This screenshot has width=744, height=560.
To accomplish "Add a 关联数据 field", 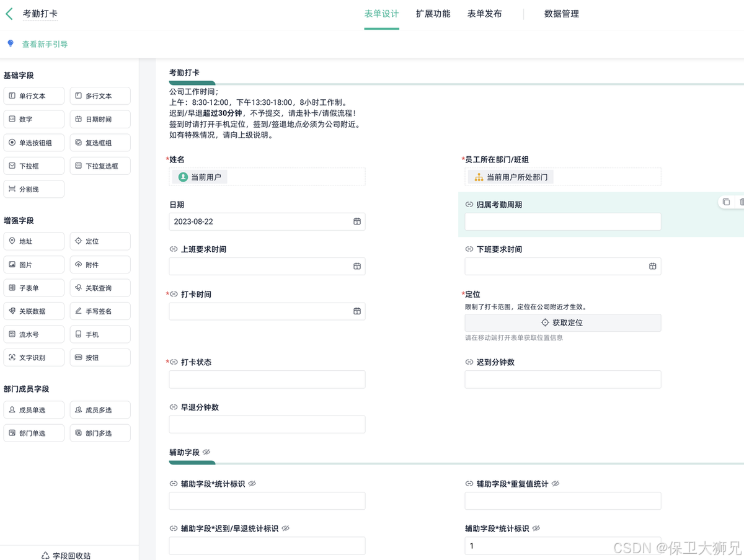I will [x=34, y=311].
